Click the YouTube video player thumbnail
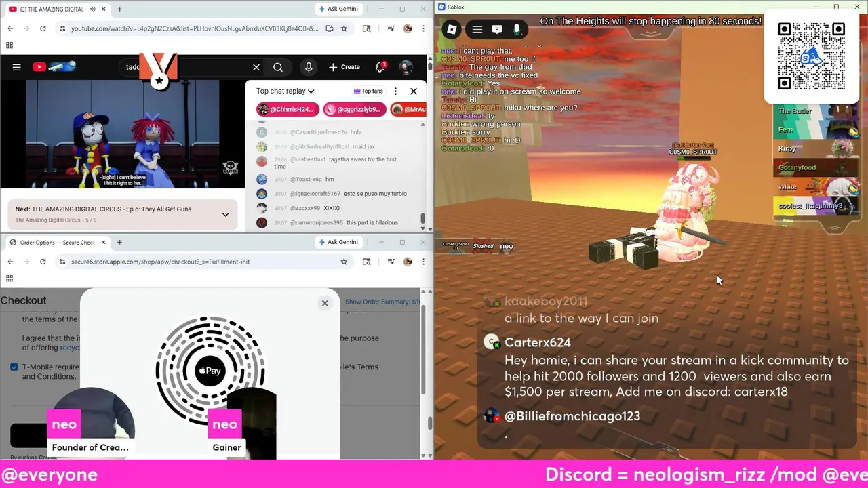Viewport: 868px width, 488px height. (x=123, y=134)
